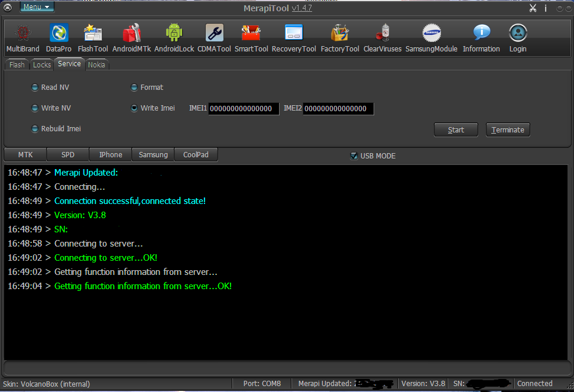Open the MultiBrand module icon
574x392 pixels.
tap(23, 33)
